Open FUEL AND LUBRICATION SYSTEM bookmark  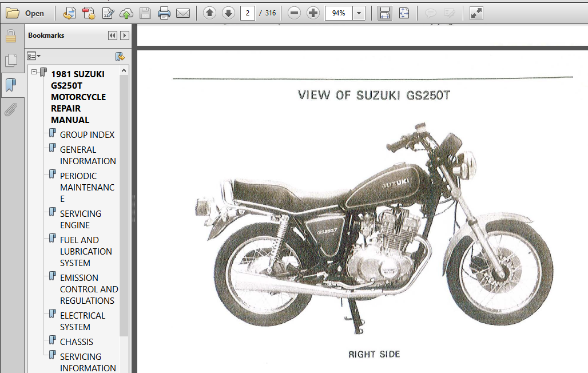coord(86,251)
